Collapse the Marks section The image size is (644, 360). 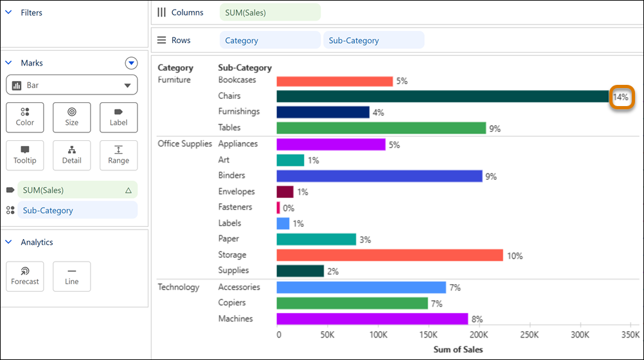pyautogui.click(x=8, y=62)
